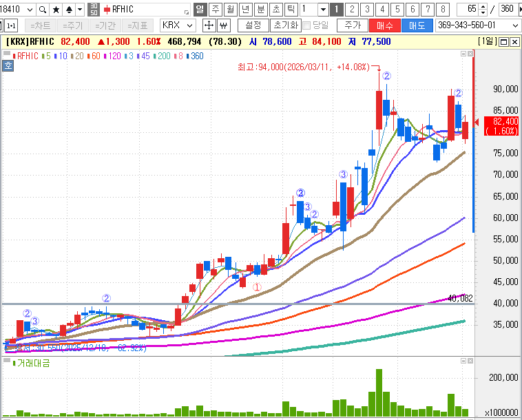522x420 pixels.
Task: Click the total count field showing 360
Action: coord(508,10)
